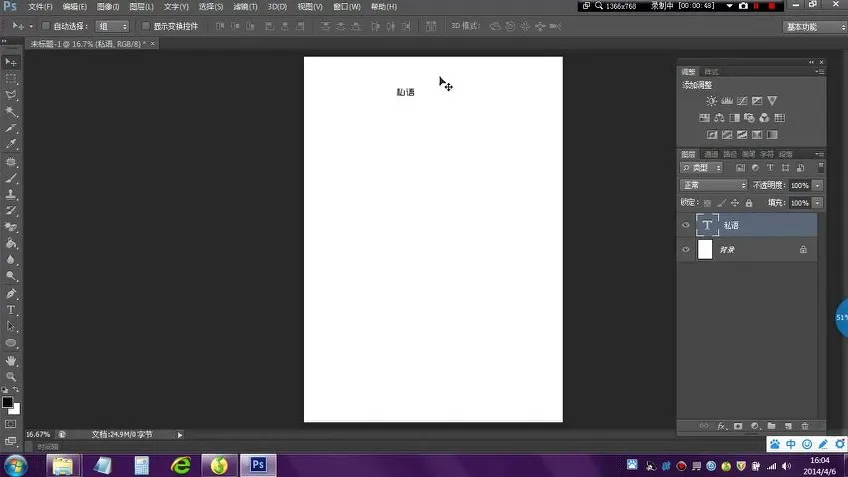Switch to the 样式 panel tab
Viewport: 848px width, 477px height.
[x=711, y=72]
